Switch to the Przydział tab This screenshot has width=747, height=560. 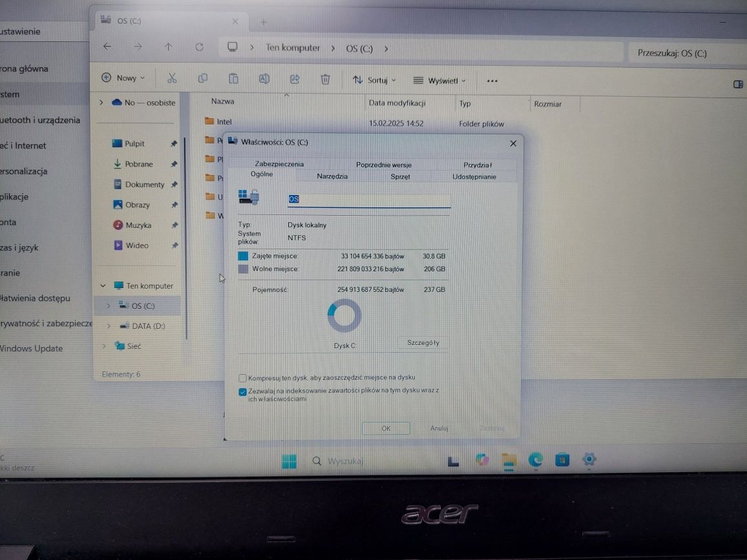478,165
